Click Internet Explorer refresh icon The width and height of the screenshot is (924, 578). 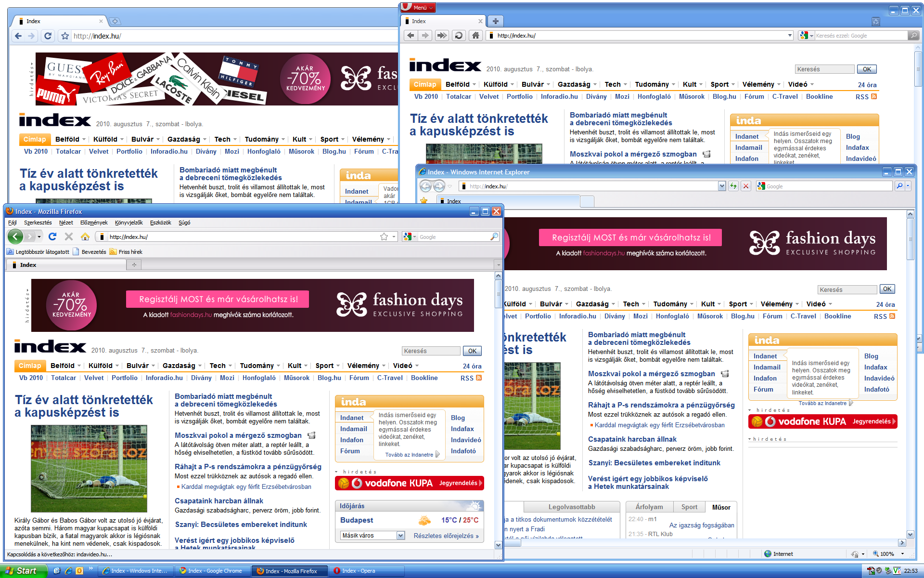pos(733,186)
